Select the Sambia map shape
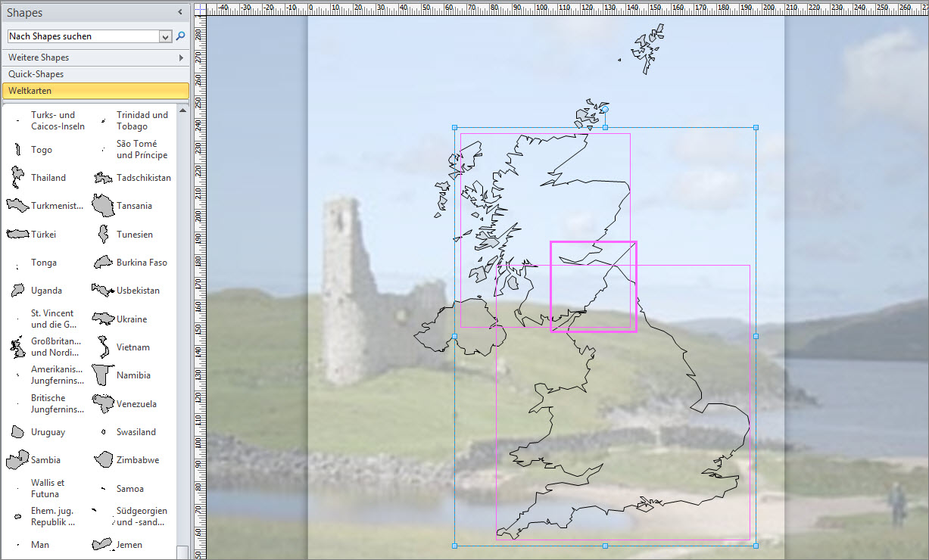Screen dimensions: 929x560 click(17, 460)
